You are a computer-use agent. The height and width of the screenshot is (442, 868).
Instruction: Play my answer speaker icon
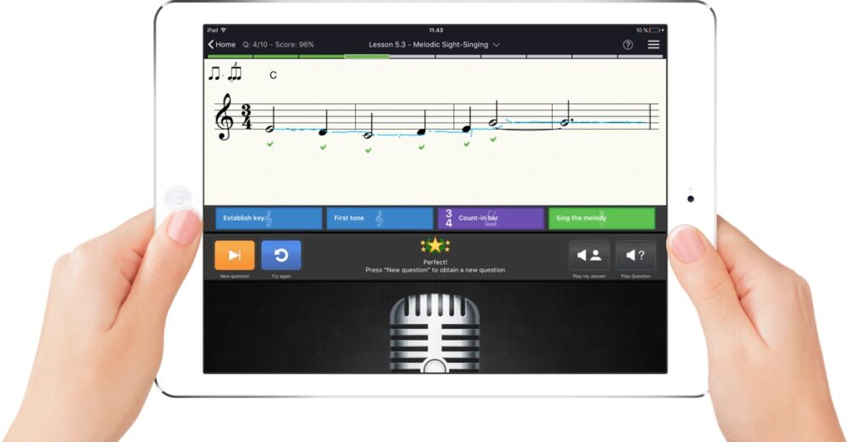point(588,255)
